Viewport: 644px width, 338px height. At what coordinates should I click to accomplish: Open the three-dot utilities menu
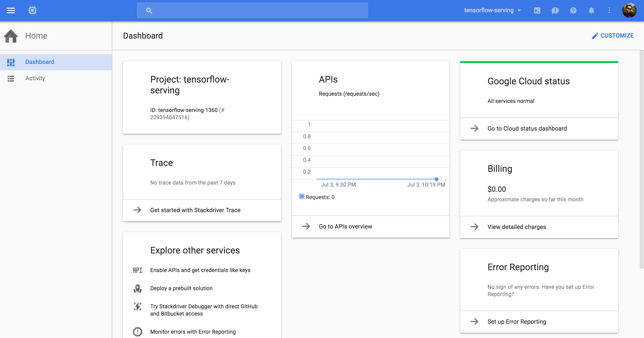(609, 10)
